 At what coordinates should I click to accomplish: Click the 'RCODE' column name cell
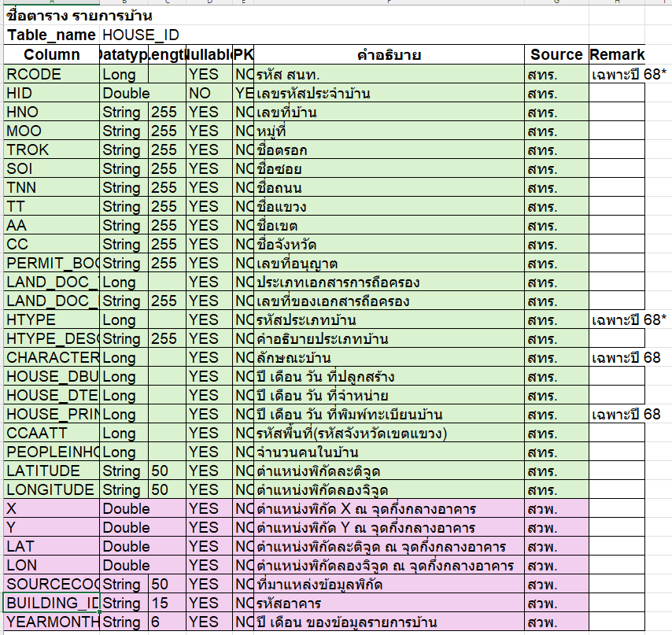[51, 74]
